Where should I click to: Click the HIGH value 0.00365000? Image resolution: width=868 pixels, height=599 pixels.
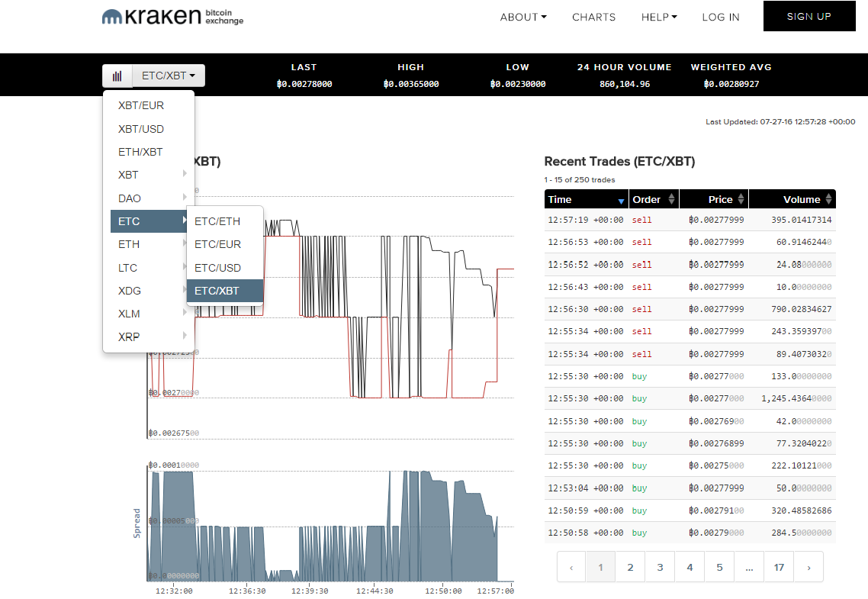[x=411, y=84]
